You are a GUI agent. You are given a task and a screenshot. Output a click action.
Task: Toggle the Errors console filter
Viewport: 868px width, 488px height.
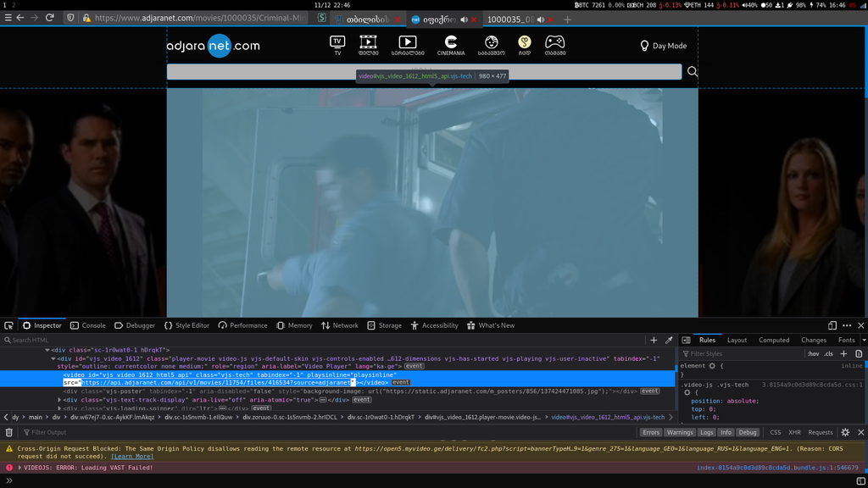tap(651, 432)
